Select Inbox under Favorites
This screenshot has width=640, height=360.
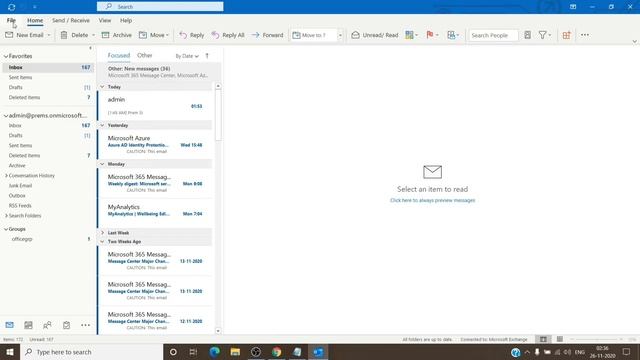48,67
